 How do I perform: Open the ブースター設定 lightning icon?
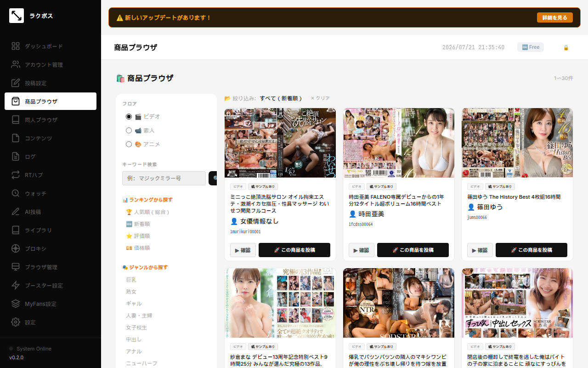click(16, 285)
